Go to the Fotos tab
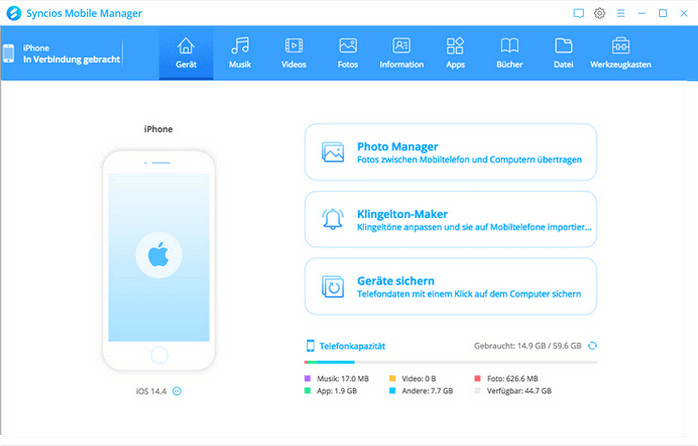The image size is (698, 446). click(348, 53)
